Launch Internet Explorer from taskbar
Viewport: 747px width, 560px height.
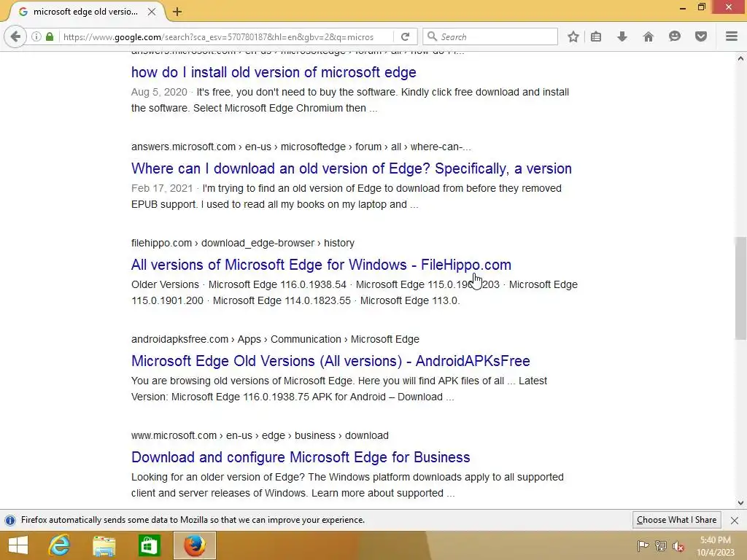60,545
